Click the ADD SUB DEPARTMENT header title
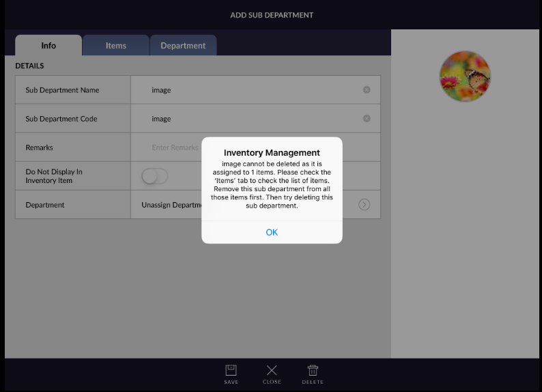Image resolution: width=542 pixels, height=392 pixels. (272, 15)
